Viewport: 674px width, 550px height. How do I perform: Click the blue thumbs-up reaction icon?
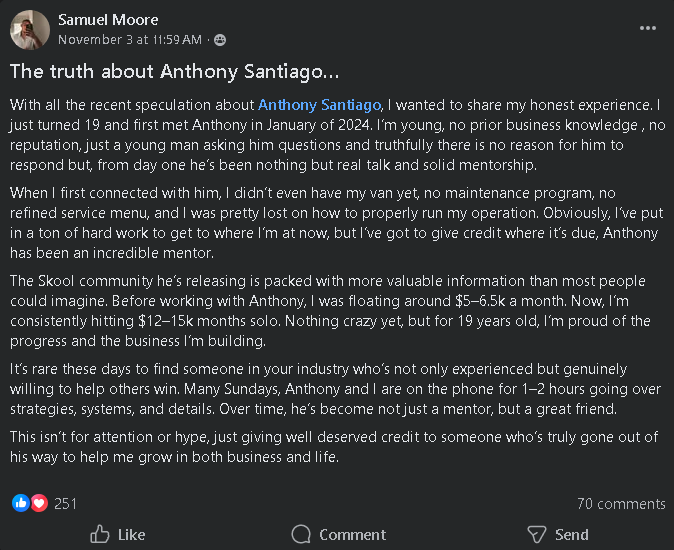click(x=21, y=503)
